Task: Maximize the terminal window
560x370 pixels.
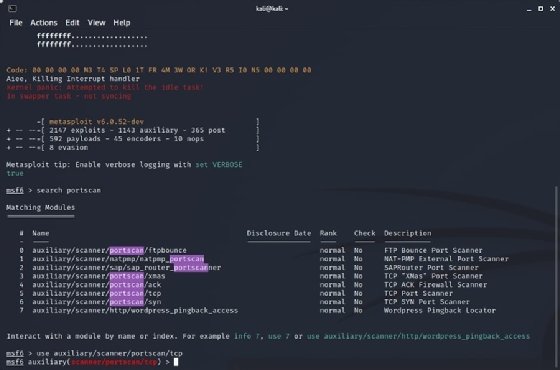Action: click(x=541, y=9)
